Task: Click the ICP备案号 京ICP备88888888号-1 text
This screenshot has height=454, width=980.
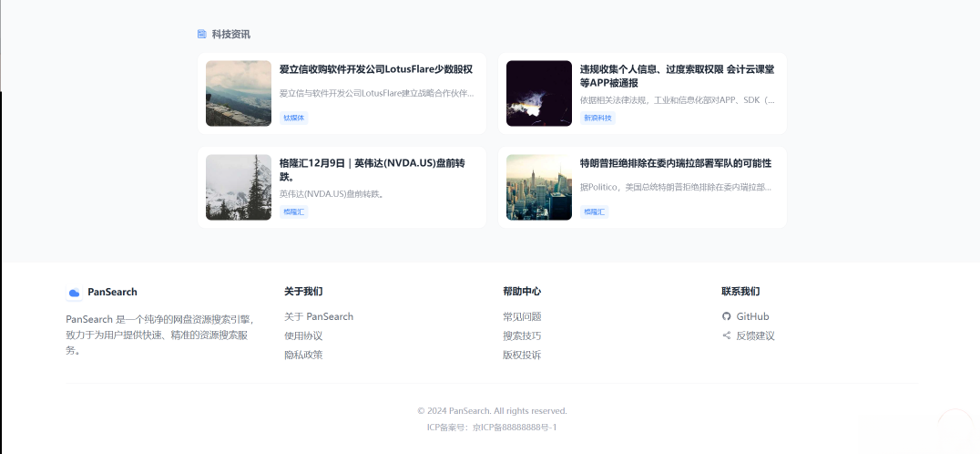Action: click(492, 428)
